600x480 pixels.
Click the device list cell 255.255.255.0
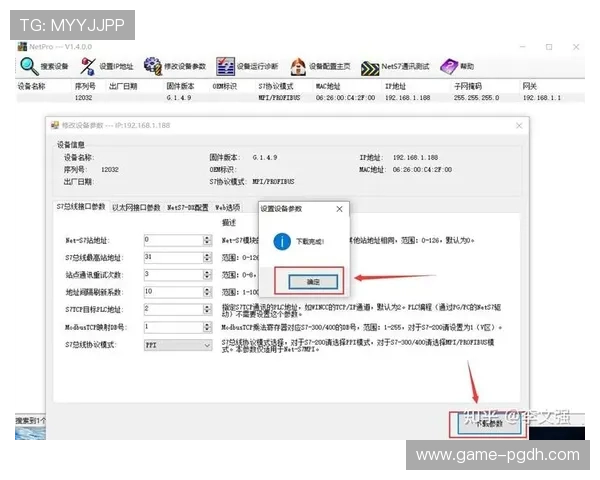coord(476,98)
